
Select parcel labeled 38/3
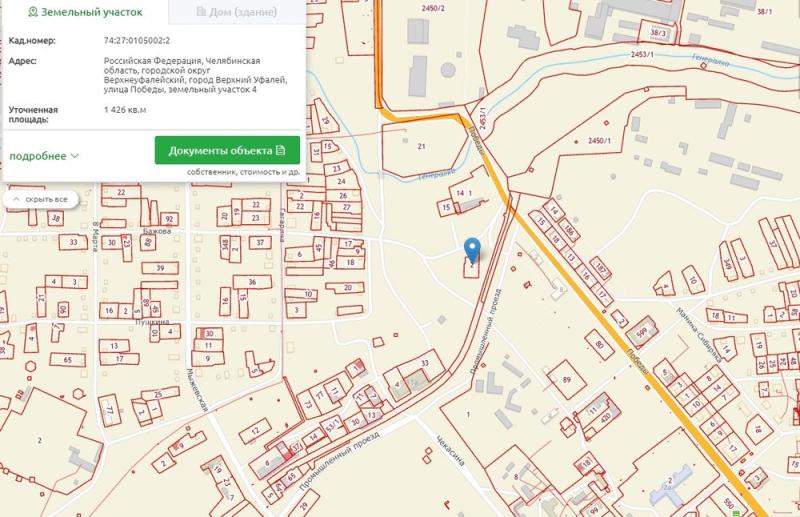point(658,33)
